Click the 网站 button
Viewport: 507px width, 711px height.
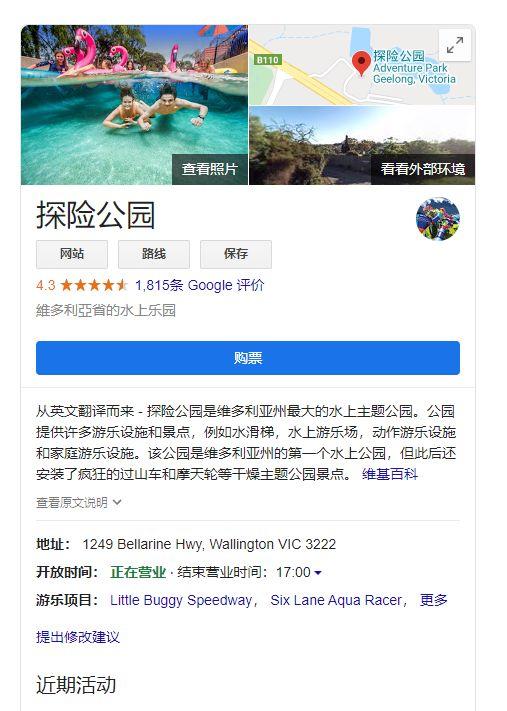[72, 254]
